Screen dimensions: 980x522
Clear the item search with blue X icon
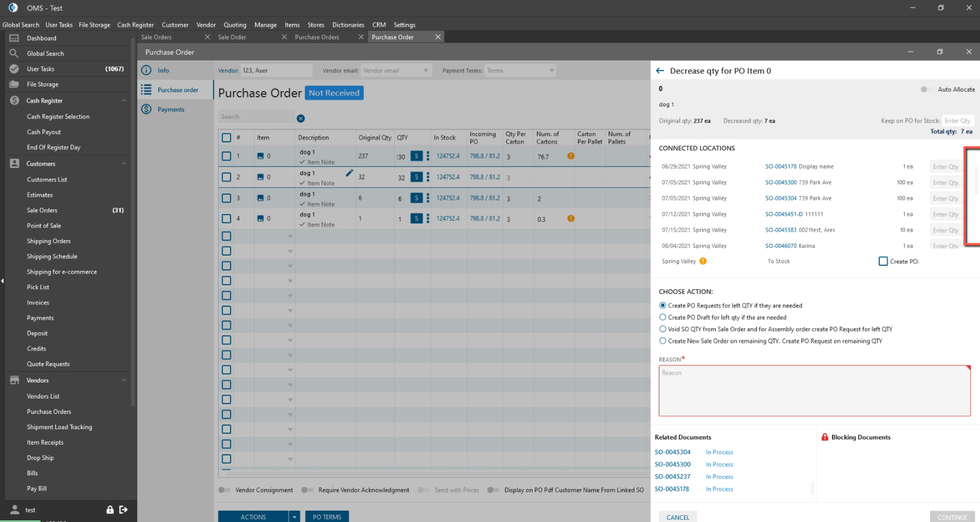point(301,118)
